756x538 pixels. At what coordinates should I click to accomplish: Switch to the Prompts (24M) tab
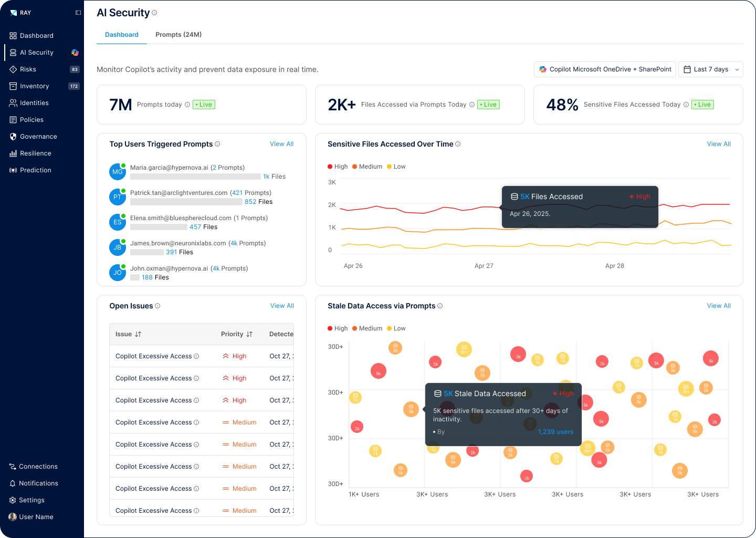[178, 35]
